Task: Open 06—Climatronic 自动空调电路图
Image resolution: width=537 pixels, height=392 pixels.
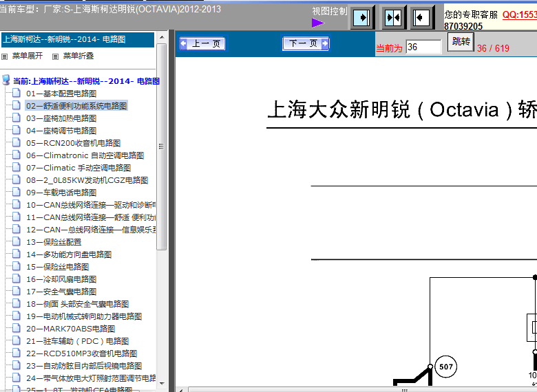Action: coord(85,155)
